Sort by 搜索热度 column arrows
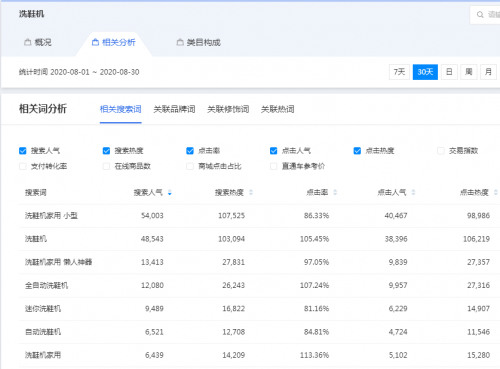 (x=251, y=192)
